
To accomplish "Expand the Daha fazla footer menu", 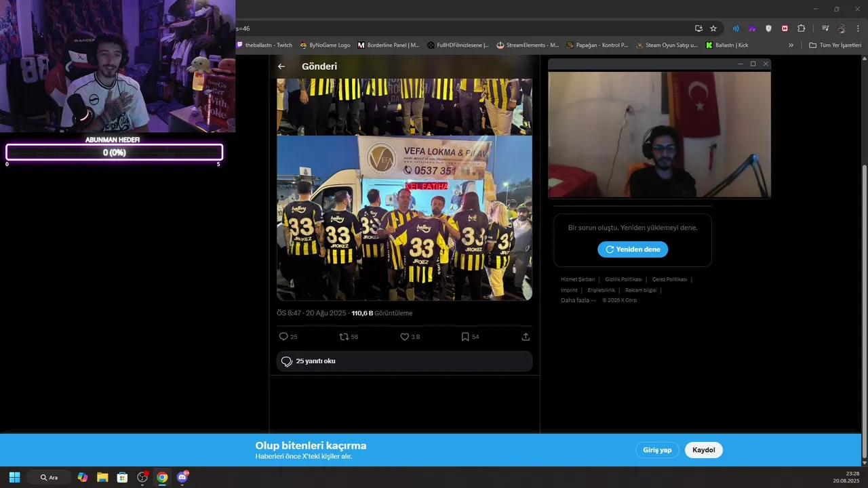I will pyautogui.click(x=578, y=300).
